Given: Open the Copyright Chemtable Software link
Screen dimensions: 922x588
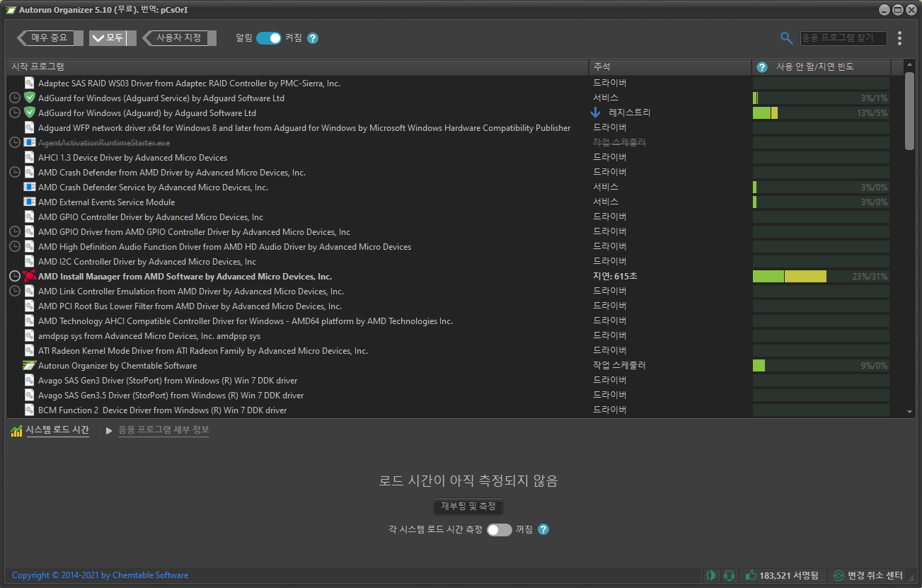Looking at the screenshot, I should pyautogui.click(x=100, y=575).
